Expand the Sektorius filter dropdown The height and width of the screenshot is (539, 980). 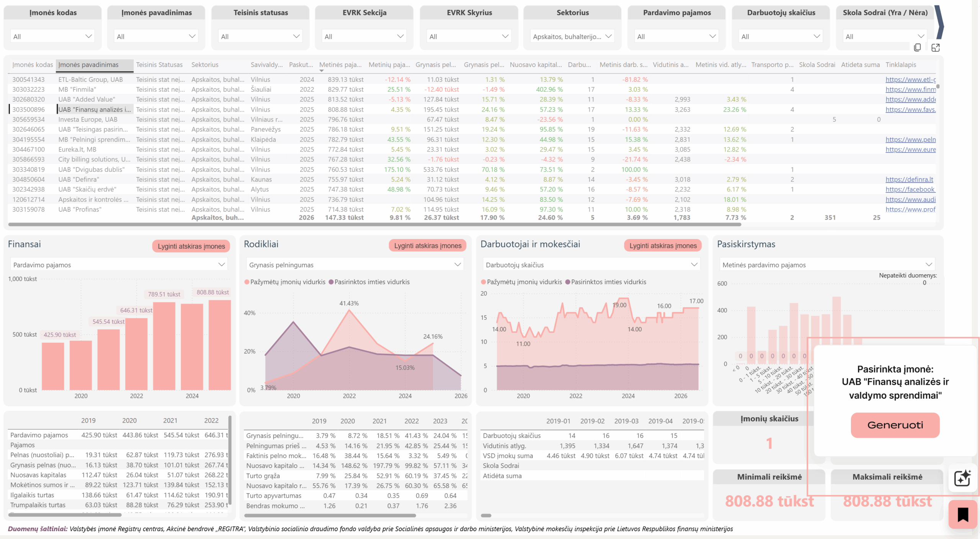point(572,36)
